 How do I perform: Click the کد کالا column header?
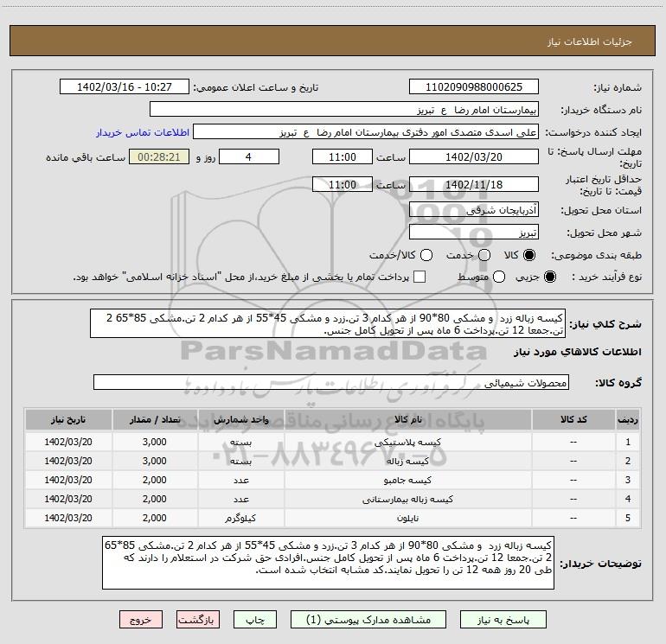(x=573, y=419)
